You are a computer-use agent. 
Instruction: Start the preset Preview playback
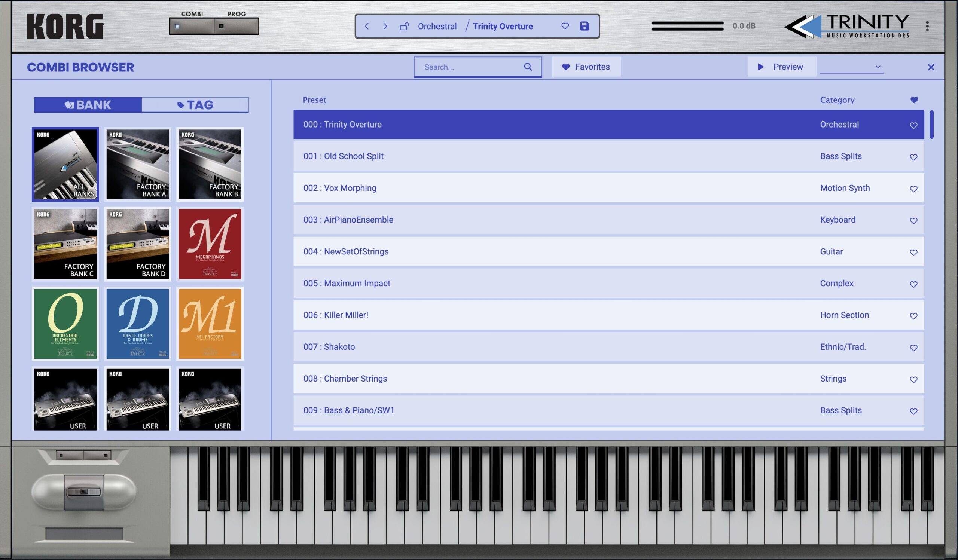(781, 67)
